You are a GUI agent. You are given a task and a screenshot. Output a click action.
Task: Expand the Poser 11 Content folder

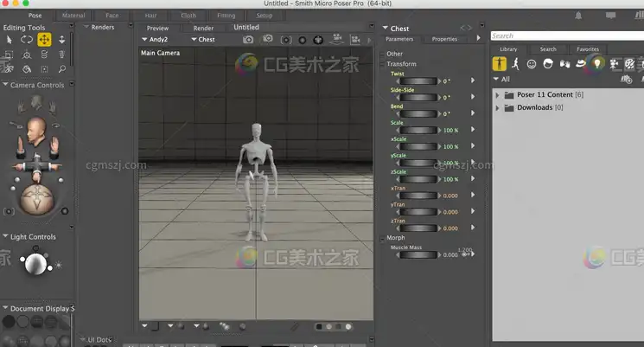pyautogui.click(x=498, y=94)
